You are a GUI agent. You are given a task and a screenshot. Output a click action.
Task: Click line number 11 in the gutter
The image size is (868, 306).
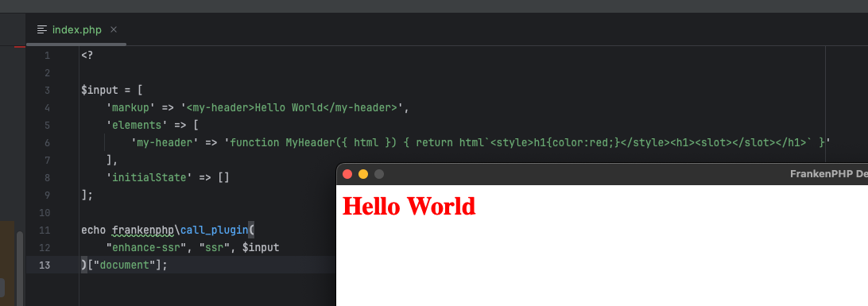(x=45, y=230)
